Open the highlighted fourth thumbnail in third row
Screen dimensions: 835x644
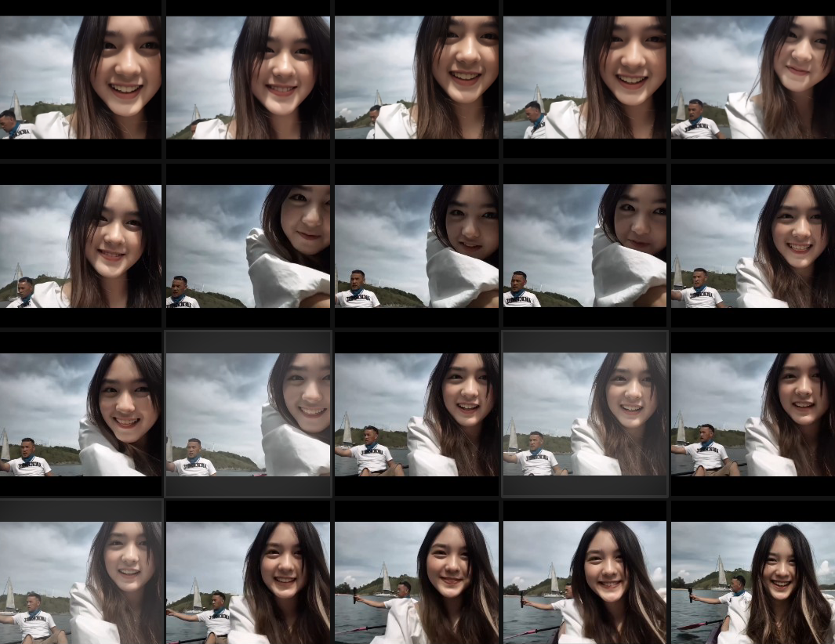click(585, 414)
